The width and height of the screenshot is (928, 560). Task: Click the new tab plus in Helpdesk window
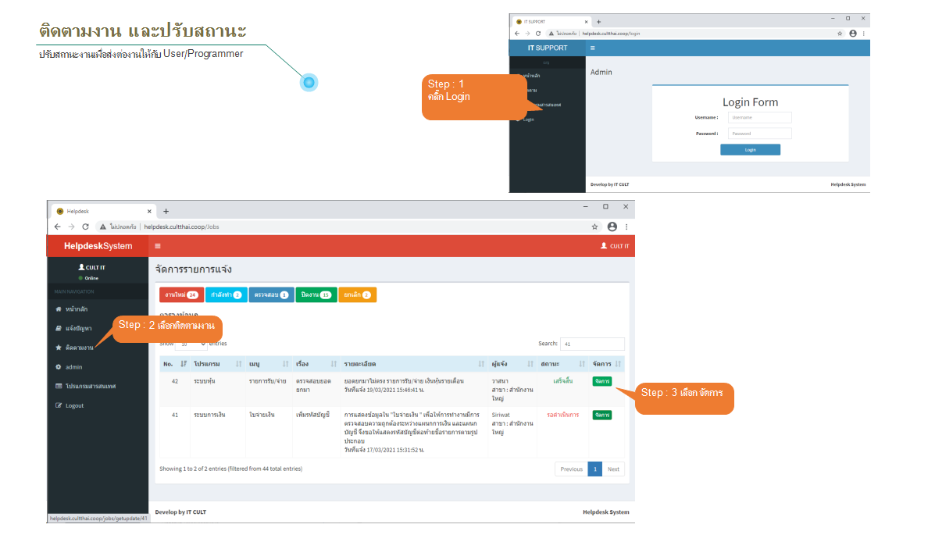[x=166, y=211]
